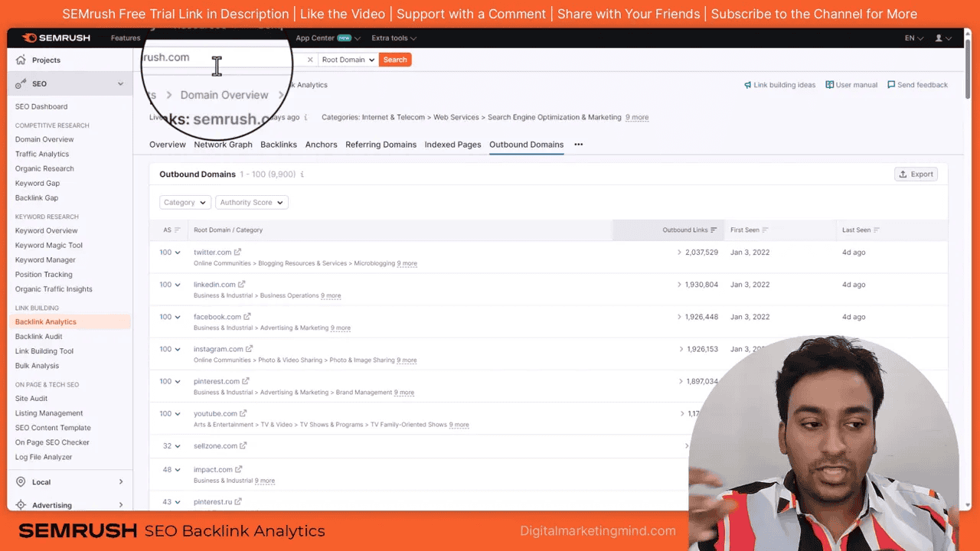Viewport: 980px width, 551px height.
Task: Open the User manual book icon
Action: coord(829,85)
